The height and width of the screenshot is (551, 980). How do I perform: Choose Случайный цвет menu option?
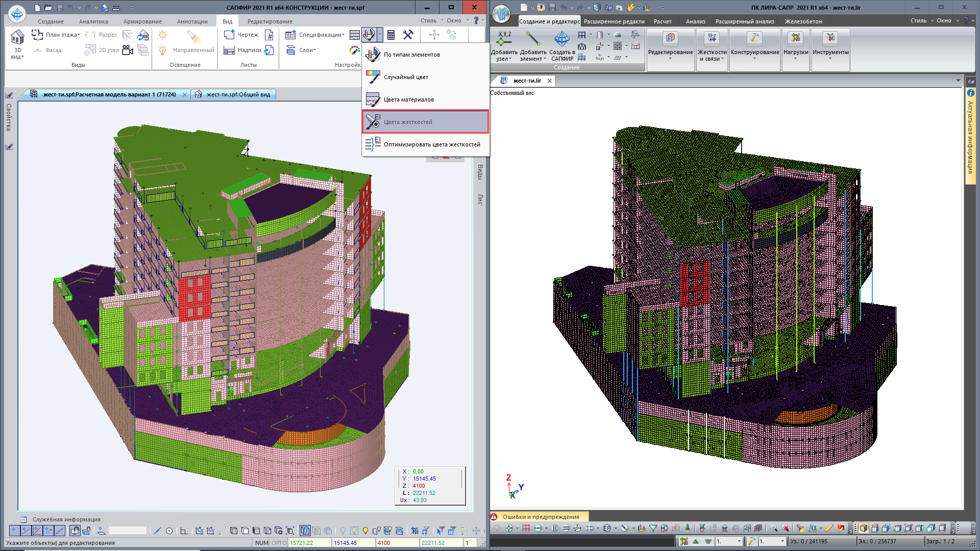[x=406, y=77]
